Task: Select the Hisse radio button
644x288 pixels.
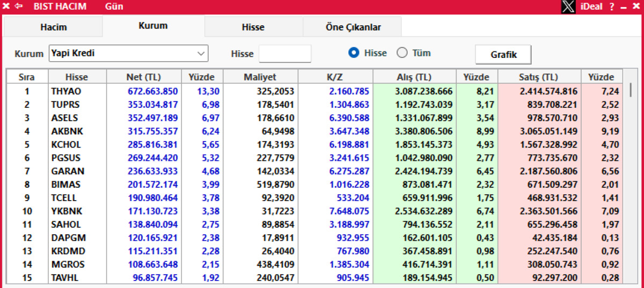Action: pyautogui.click(x=354, y=53)
